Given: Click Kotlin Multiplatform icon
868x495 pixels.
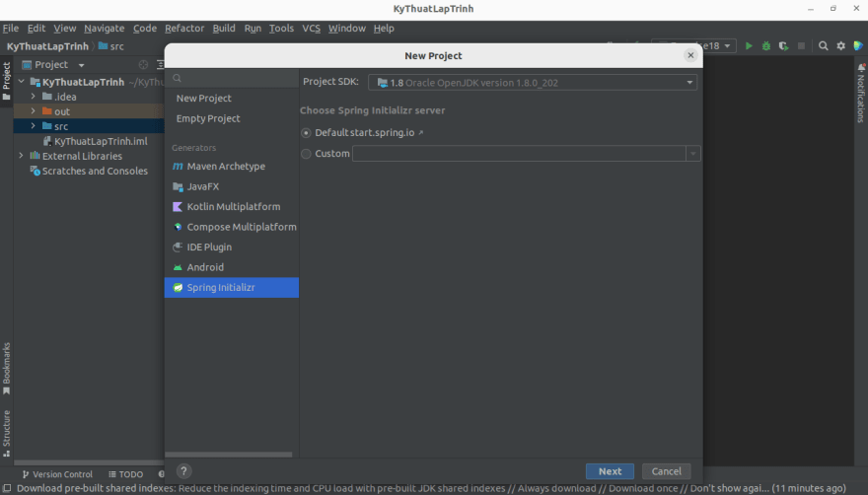Looking at the screenshot, I should [178, 206].
